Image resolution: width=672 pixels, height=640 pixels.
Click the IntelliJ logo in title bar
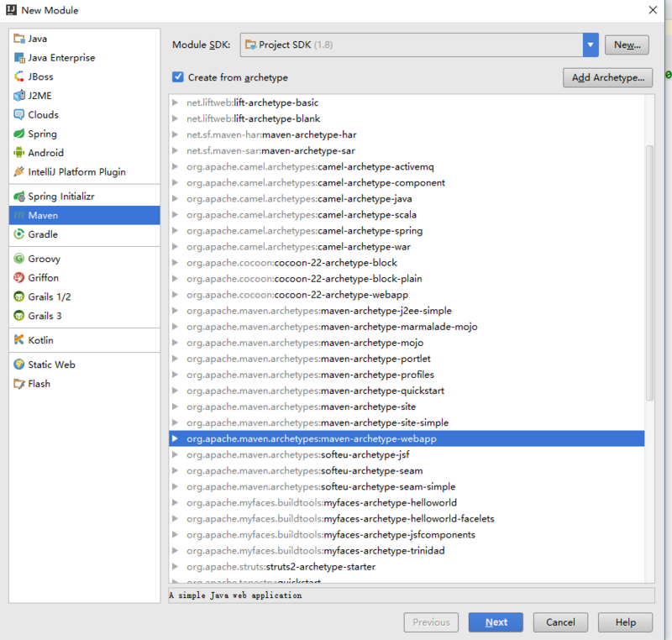[11, 10]
